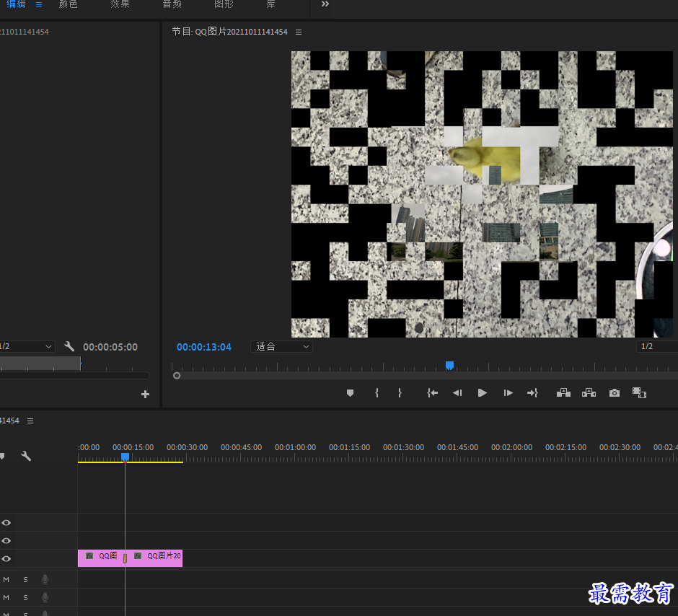The height and width of the screenshot is (616, 678).
Task: Click the source duration 00:00:05:00
Action: point(110,347)
